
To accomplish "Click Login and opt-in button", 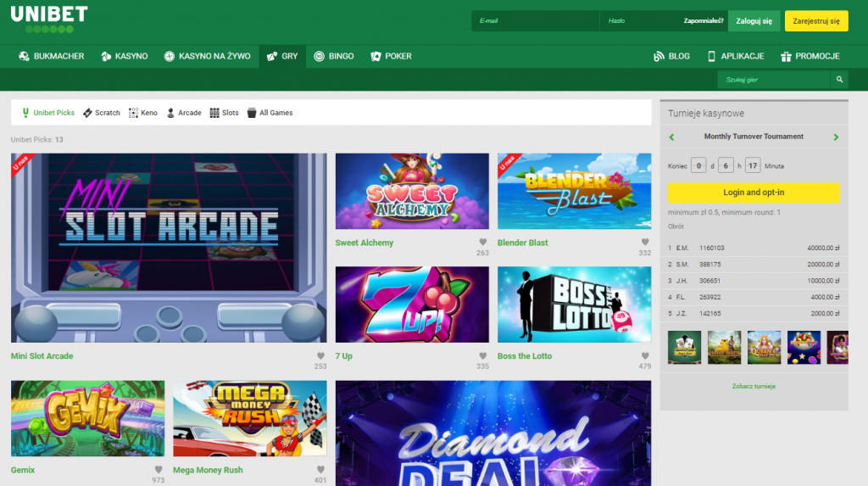I will click(x=754, y=193).
